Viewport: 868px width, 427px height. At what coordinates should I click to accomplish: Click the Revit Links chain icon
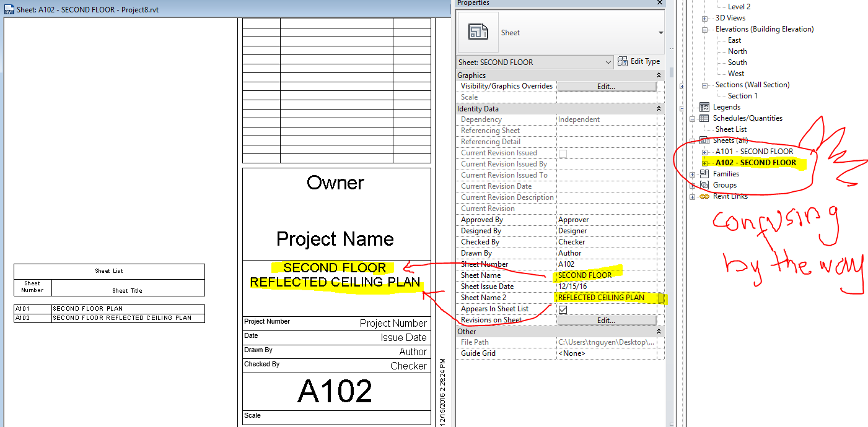pyautogui.click(x=703, y=196)
